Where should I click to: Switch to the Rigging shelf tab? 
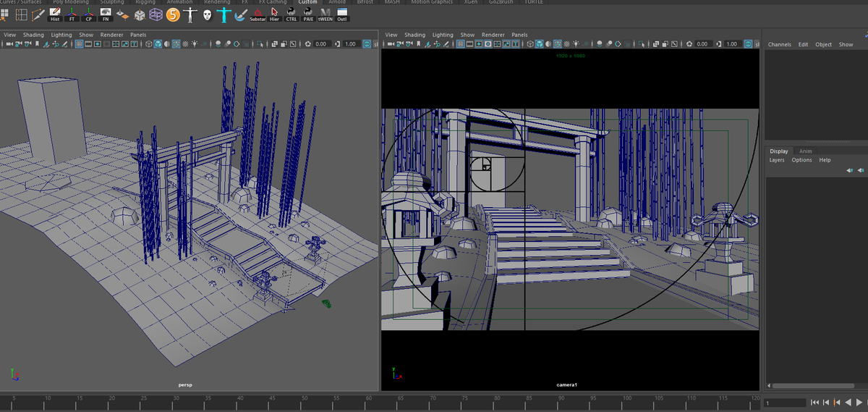[x=145, y=2]
